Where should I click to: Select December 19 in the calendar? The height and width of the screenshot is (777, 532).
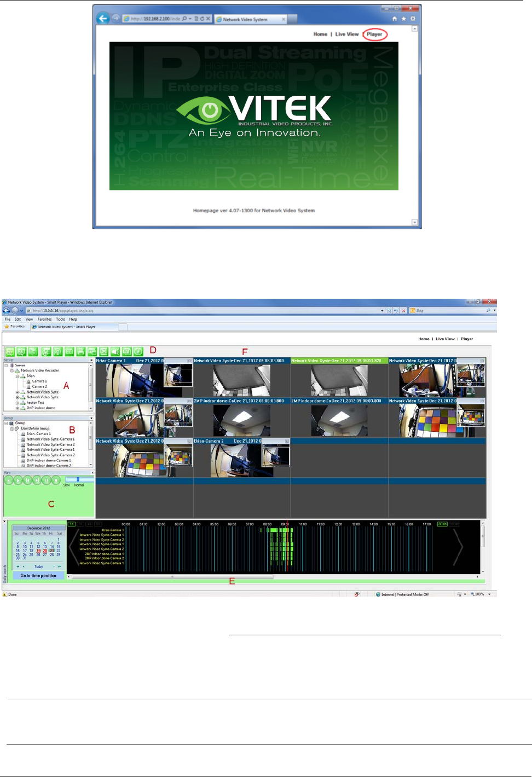[38, 551]
